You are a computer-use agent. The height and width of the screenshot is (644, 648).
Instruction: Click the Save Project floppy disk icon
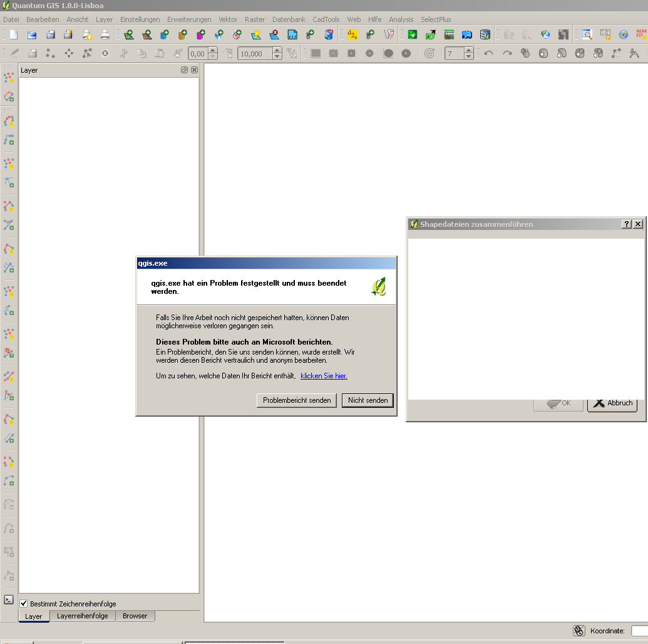point(51,34)
